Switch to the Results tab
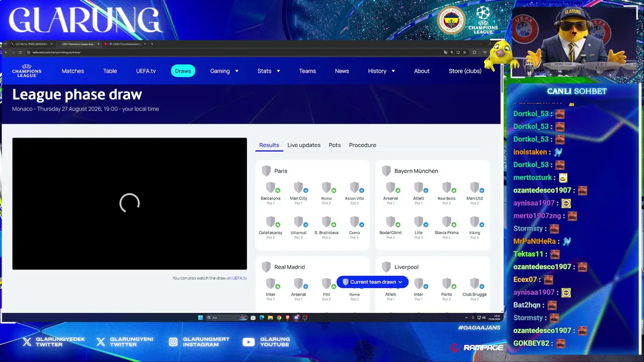Screen dimensions: 644x362 coord(269,145)
